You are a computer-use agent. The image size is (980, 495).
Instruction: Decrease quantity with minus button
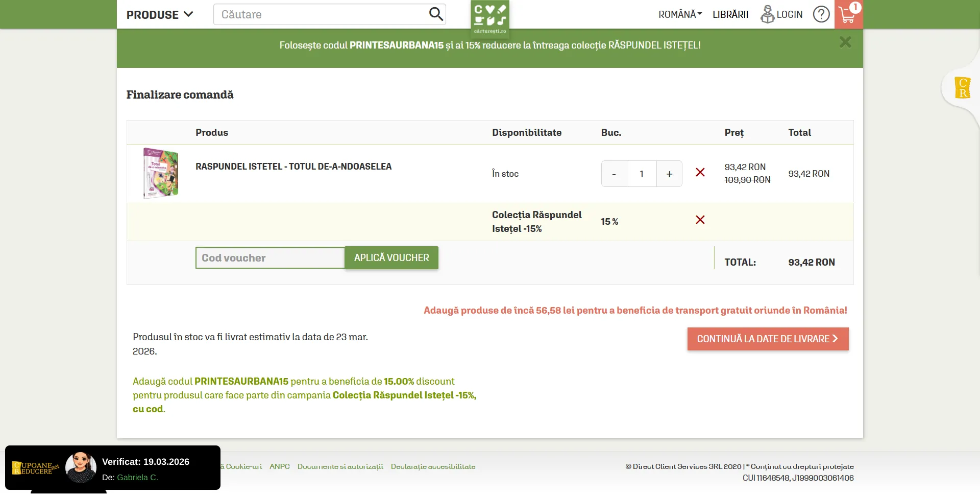click(614, 174)
